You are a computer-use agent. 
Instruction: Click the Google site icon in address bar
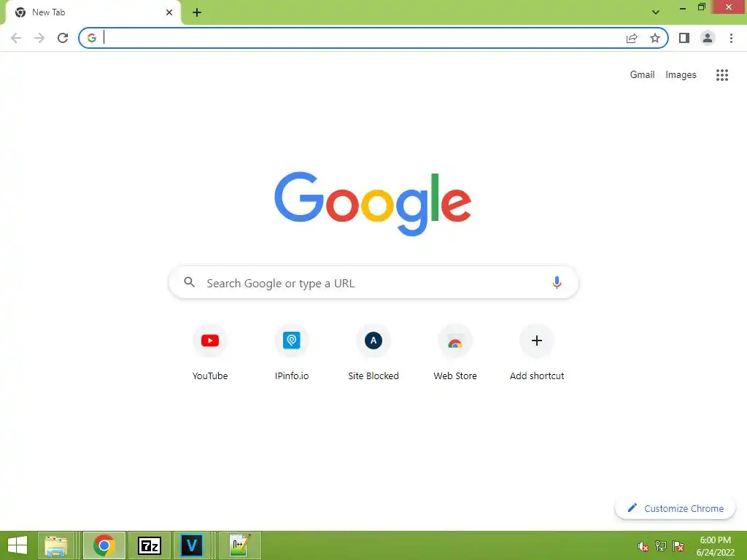92,38
